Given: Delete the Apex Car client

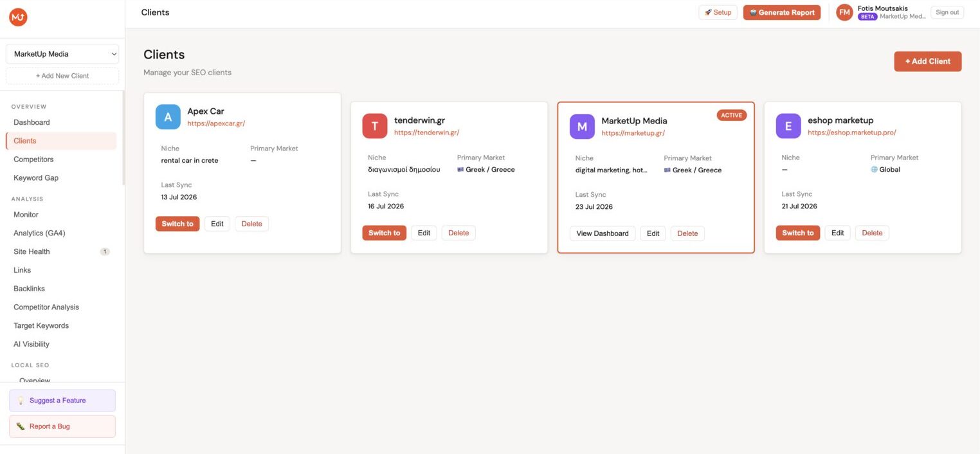Looking at the screenshot, I should pos(251,224).
